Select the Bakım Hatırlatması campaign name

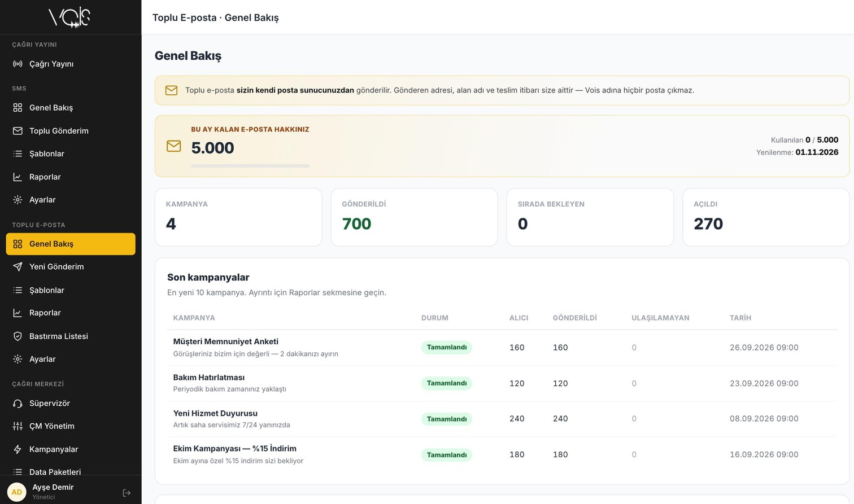coord(209,378)
